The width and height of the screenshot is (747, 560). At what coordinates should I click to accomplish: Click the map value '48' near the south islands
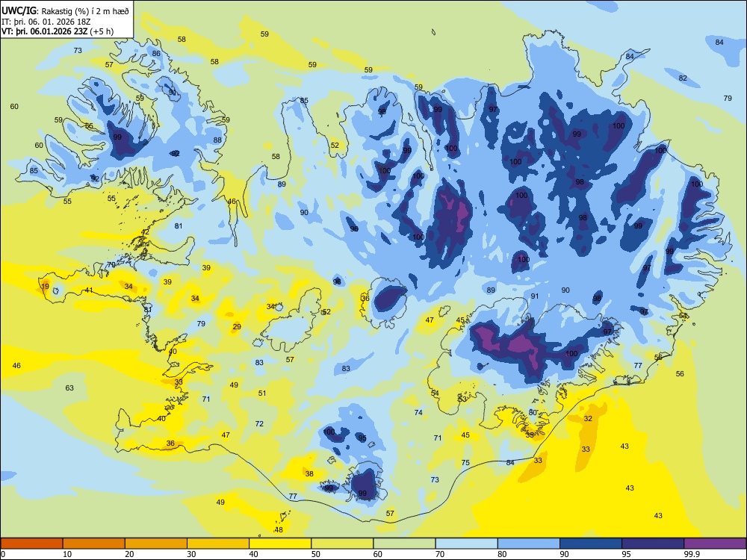point(279,530)
